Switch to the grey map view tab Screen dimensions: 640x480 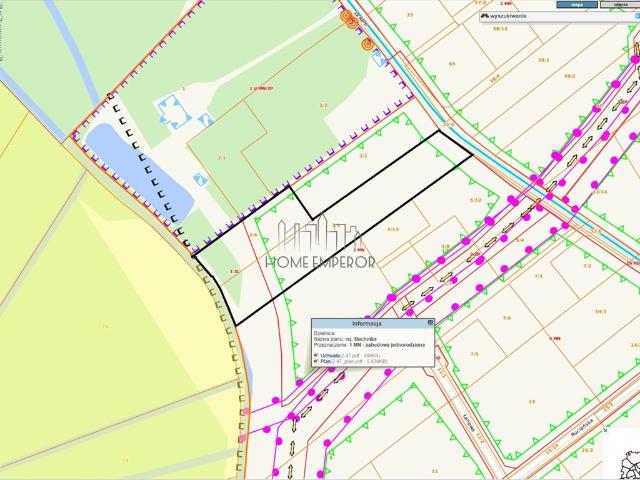click(620, 4)
